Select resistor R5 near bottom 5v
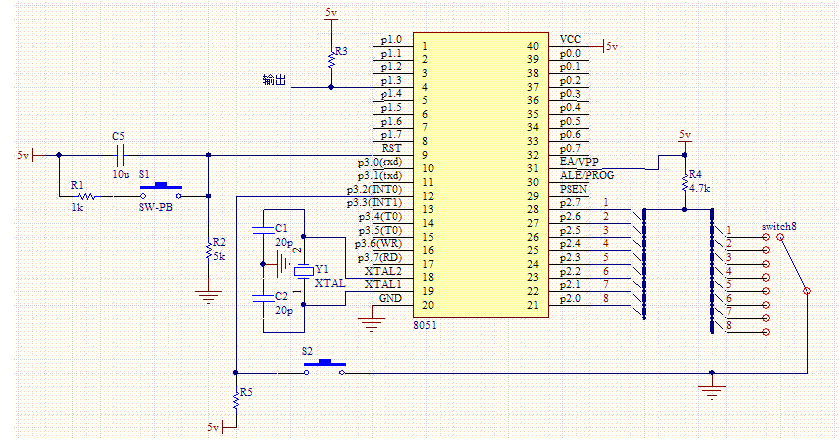 click(x=236, y=399)
